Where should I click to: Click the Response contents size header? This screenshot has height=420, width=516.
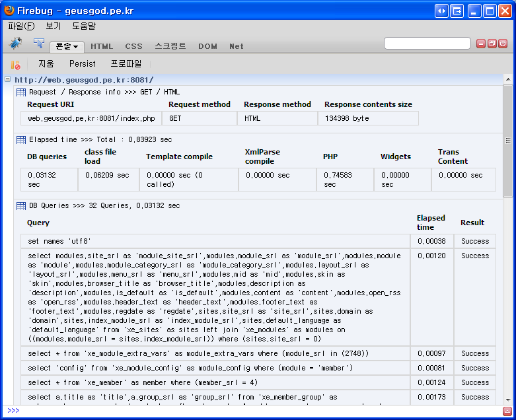(x=368, y=104)
